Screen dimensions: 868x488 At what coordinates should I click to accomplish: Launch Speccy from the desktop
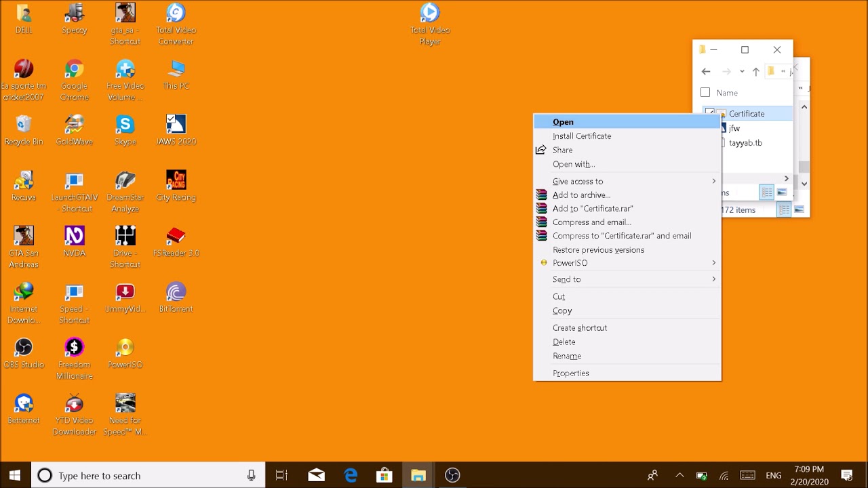(x=75, y=19)
